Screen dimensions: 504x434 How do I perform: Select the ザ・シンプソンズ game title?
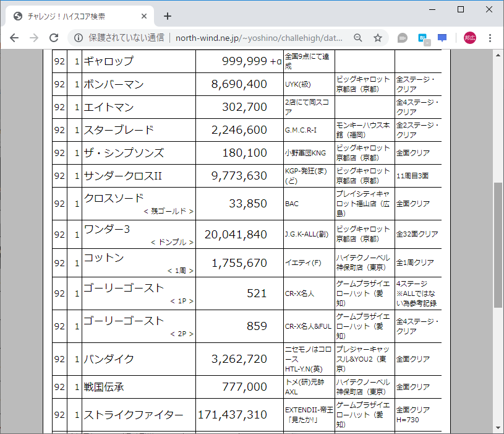(124, 153)
